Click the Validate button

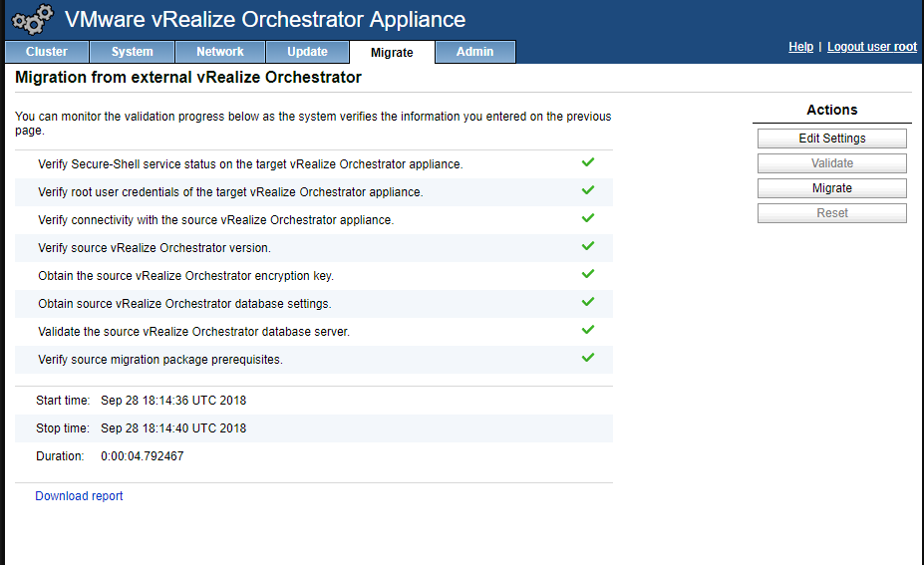tap(832, 163)
